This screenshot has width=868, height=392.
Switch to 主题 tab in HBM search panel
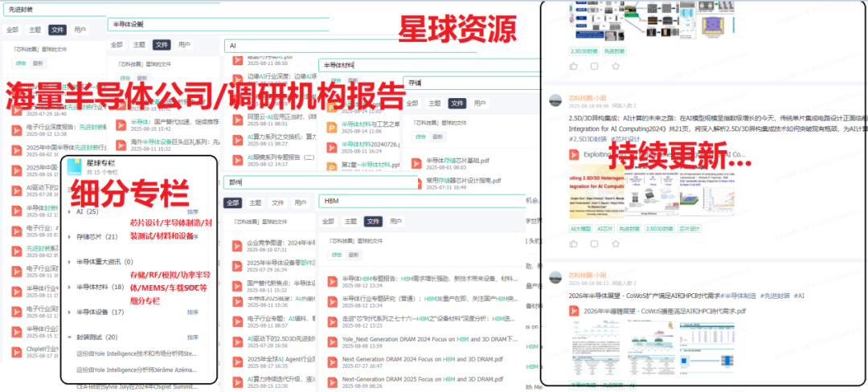pos(350,221)
